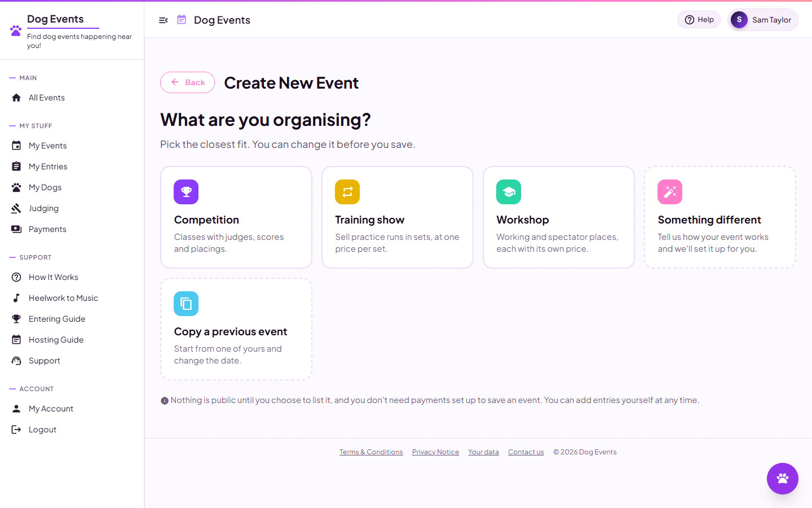Choose Copy a previous event title
This screenshot has width=812, height=508.
tap(231, 332)
